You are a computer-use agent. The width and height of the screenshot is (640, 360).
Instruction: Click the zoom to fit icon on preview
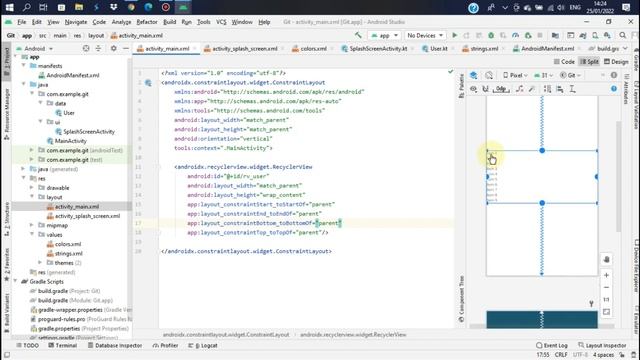(607, 312)
